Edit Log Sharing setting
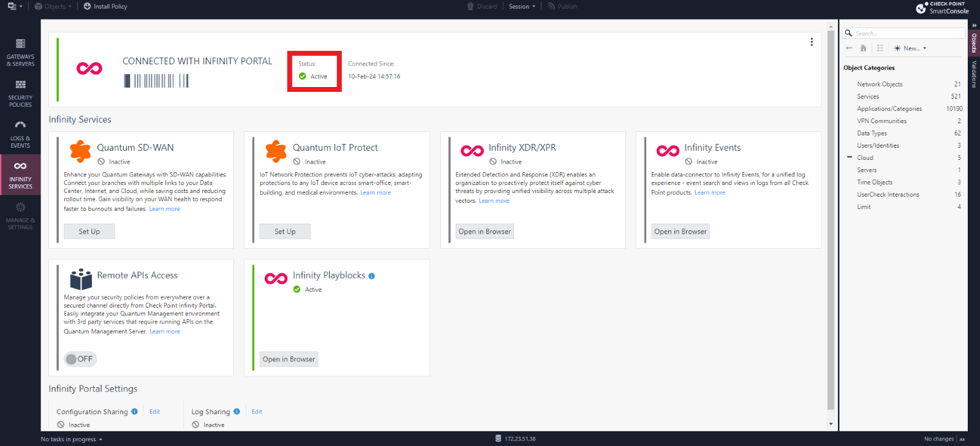Image resolution: width=980 pixels, height=446 pixels. (x=257, y=412)
